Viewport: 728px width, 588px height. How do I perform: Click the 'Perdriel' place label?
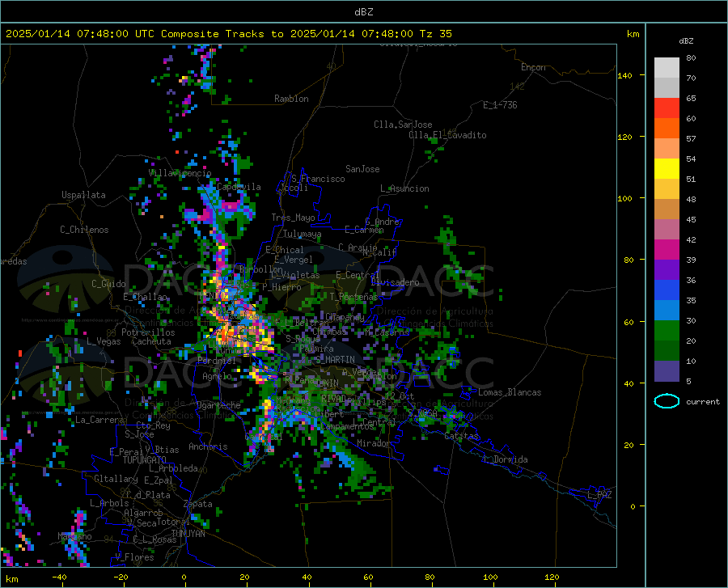[x=217, y=360]
